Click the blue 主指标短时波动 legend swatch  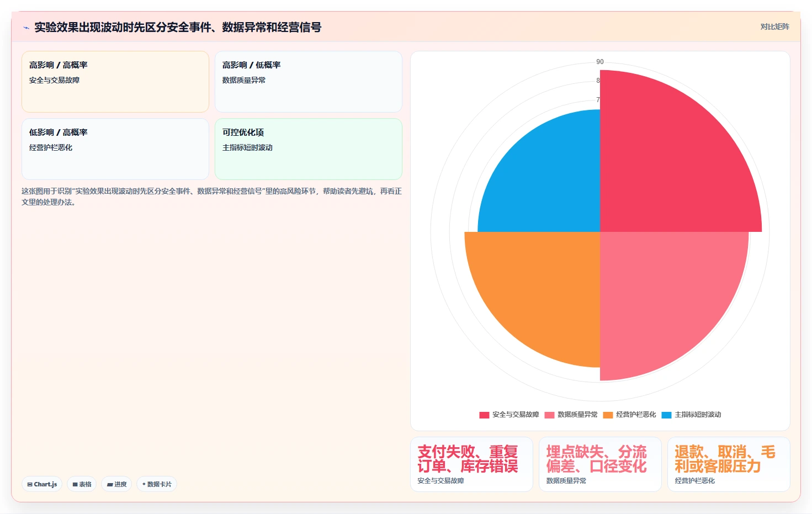tap(666, 415)
